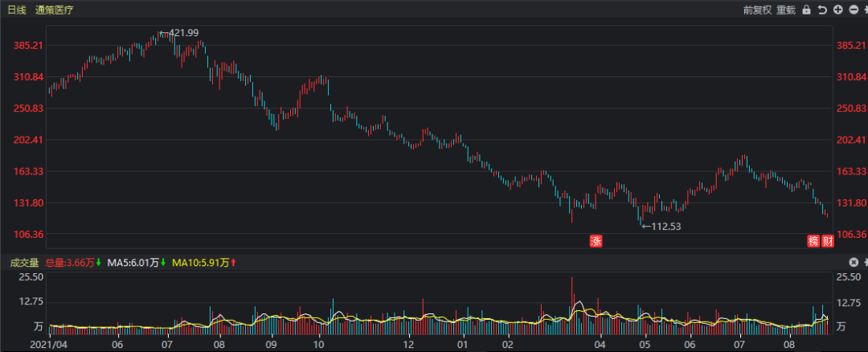Viewport: 868px width, 352px height.
Task: Click the 通策医疗 stock name
Action: click(53, 10)
